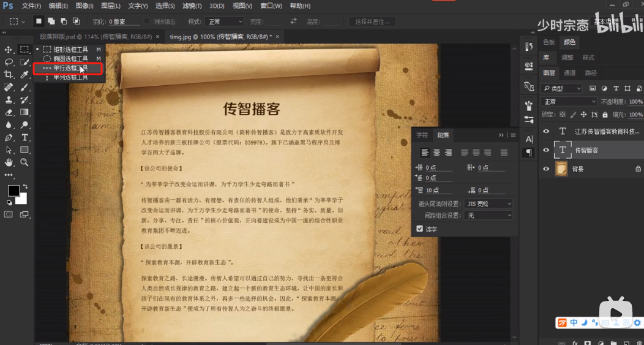
Task: Hide the 传智播客 text layer
Action: tap(546, 150)
